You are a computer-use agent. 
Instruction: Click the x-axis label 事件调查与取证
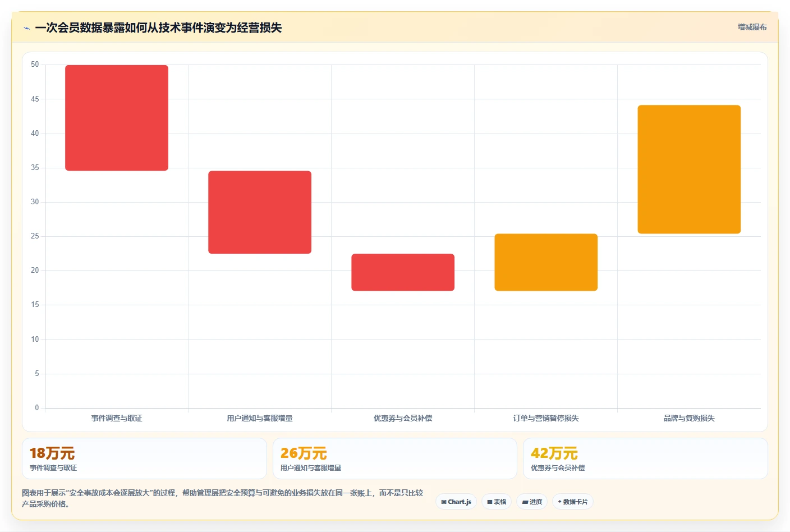pos(117,418)
